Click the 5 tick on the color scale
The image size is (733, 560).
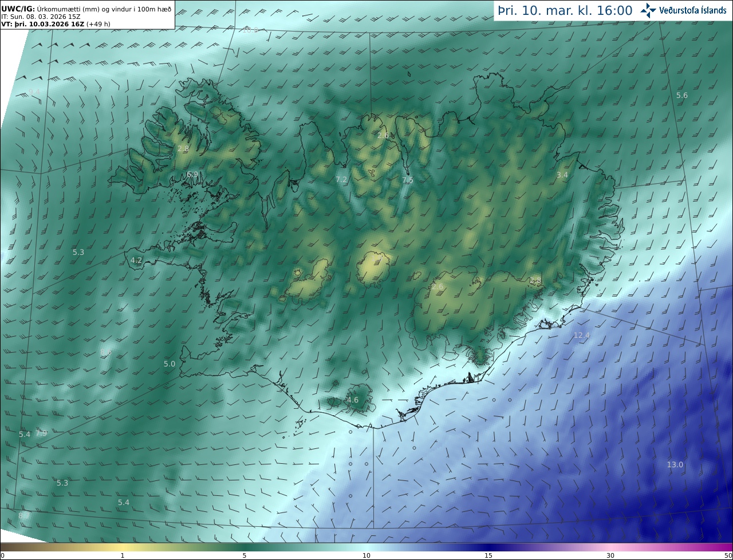coord(245,555)
